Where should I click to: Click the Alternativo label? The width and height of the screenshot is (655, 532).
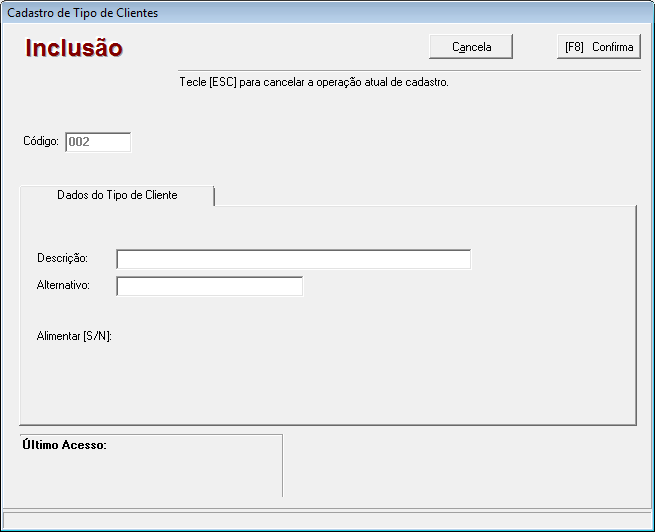tap(63, 286)
